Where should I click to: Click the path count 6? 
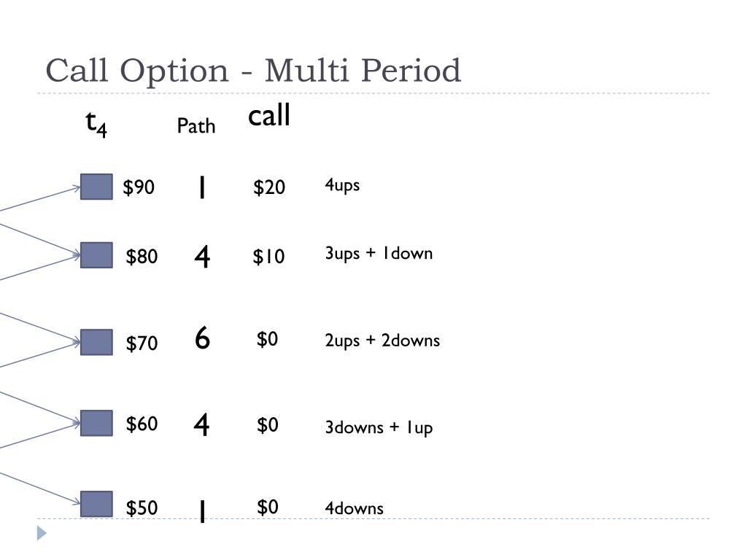[203, 338]
